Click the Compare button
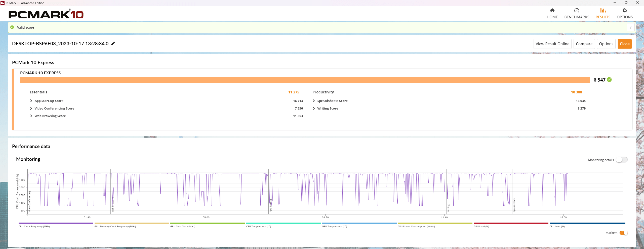Viewport: 644px width, 249px height. point(584,44)
